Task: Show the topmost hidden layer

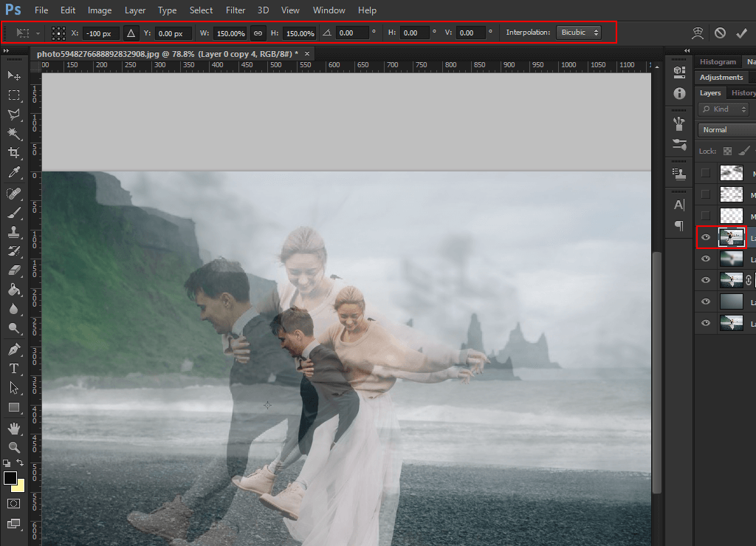Action: pyautogui.click(x=706, y=173)
